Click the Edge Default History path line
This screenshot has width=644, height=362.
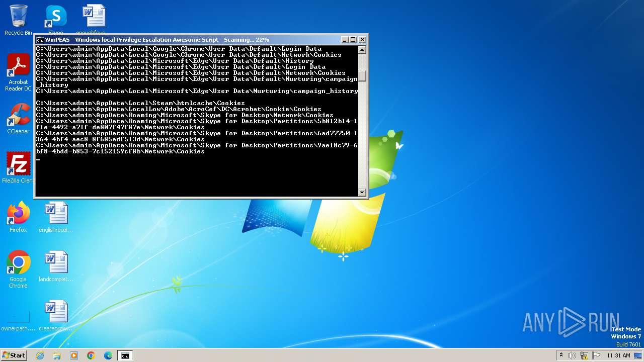[175, 61]
